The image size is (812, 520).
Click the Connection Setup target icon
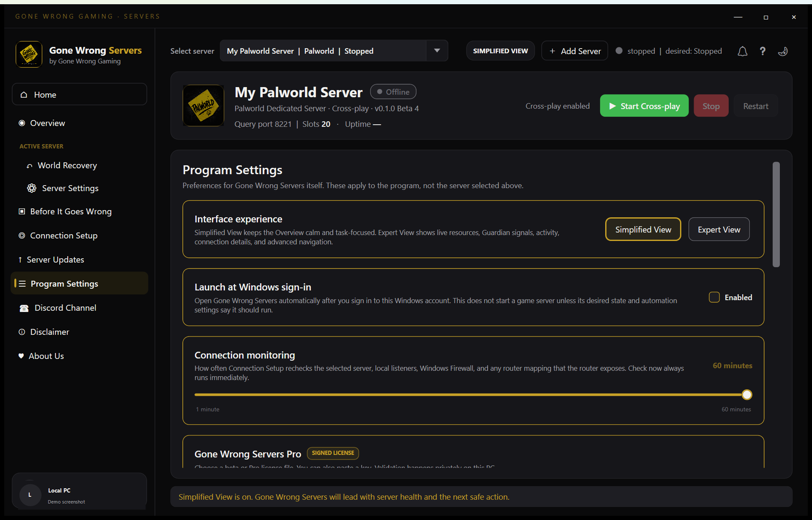(x=22, y=235)
